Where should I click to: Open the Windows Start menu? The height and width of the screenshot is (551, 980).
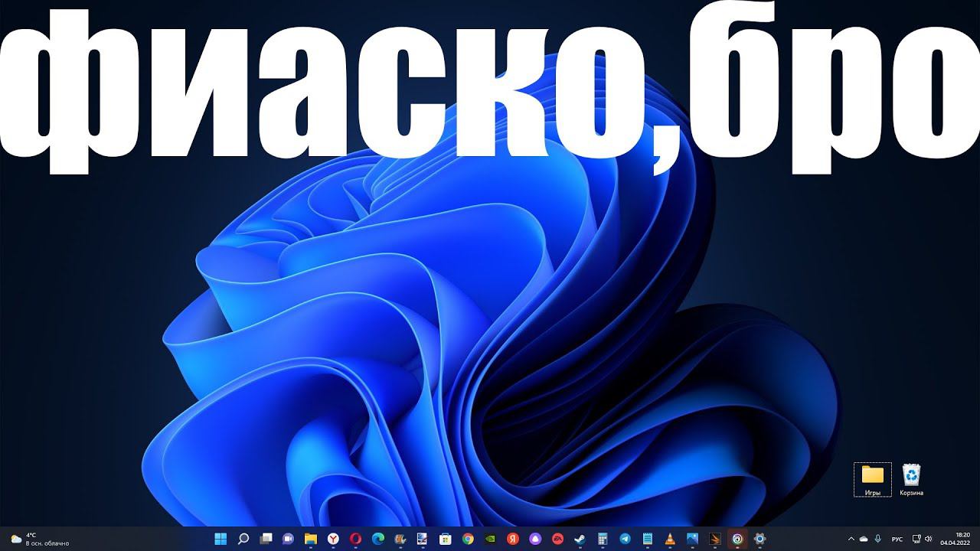click(221, 539)
